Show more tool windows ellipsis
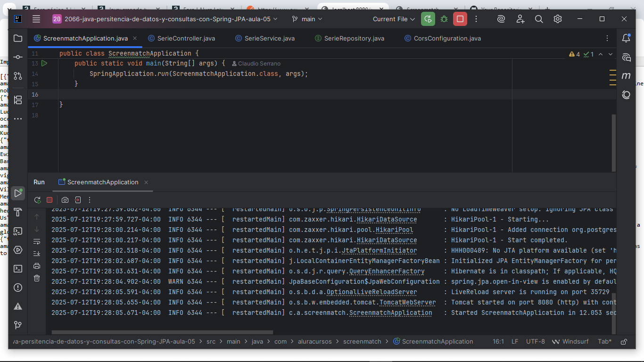Image resolution: width=644 pixels, height=362 pixels. point(18,119)
